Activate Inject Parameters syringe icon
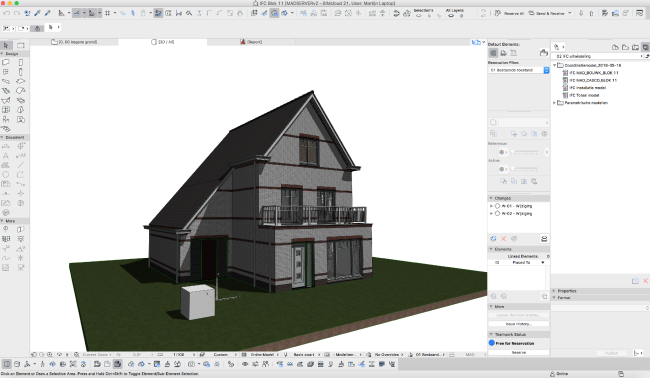Screen dimensions: 650x378 (47, 13)
